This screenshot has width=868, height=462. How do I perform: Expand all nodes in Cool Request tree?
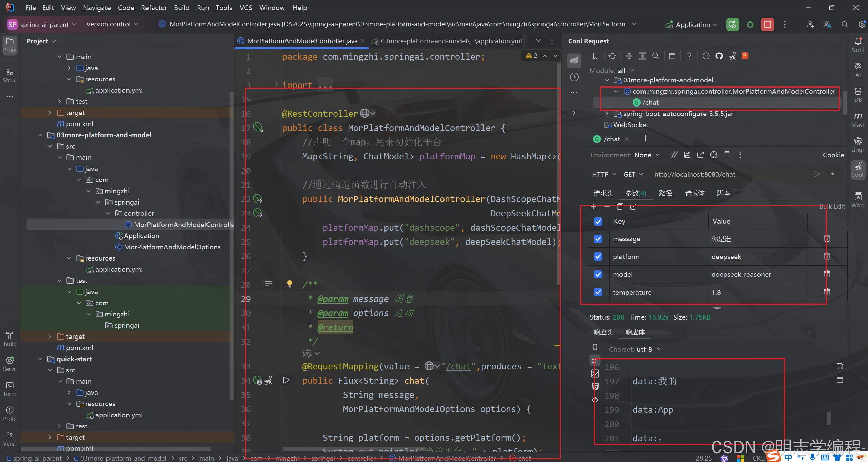(642, 56)
